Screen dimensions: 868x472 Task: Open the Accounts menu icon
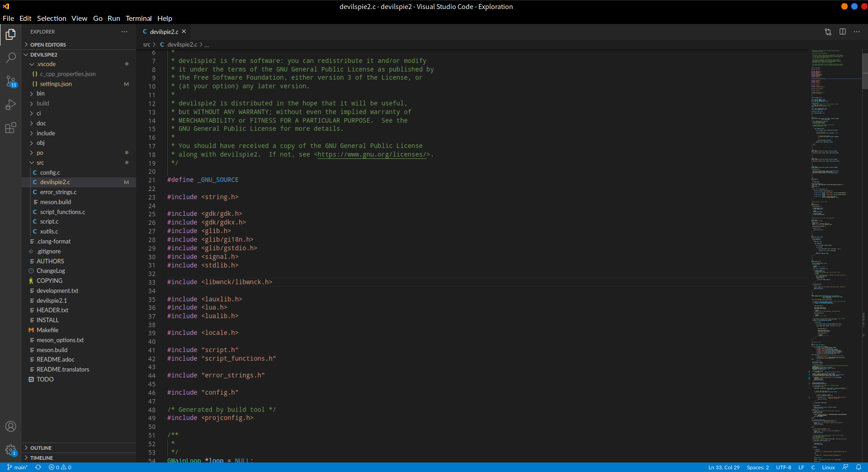[x=11, y=426]
